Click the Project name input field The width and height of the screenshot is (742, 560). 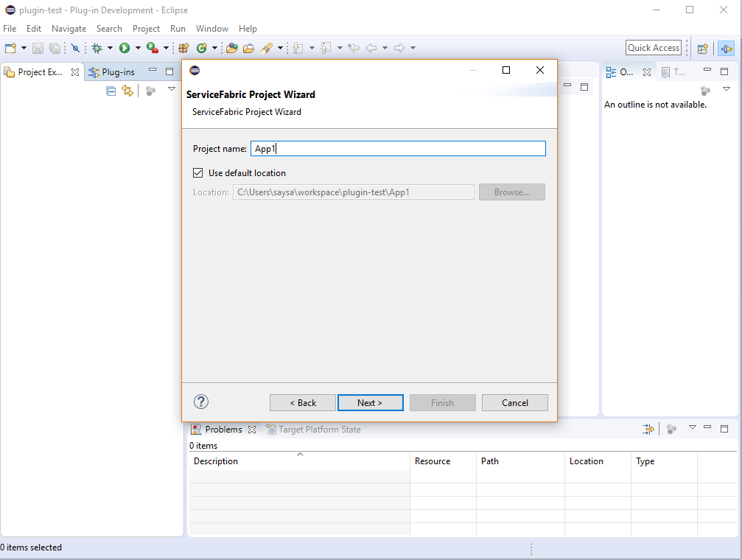point(398,149)
